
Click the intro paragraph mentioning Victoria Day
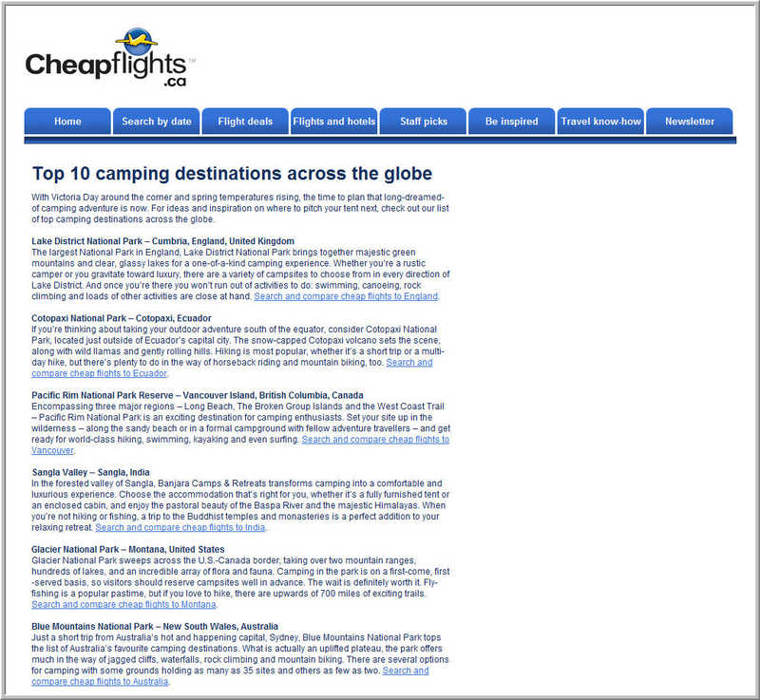point(240,208)
